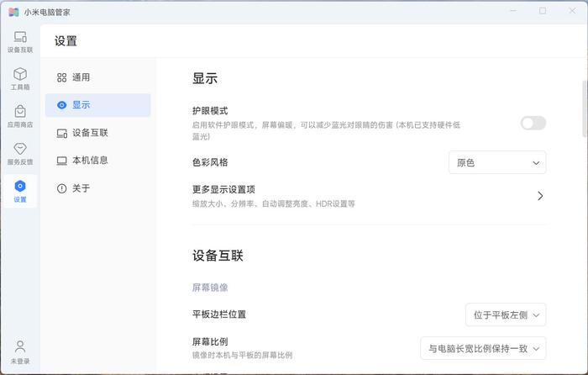Click the 更多显示设置项 label
Screen dimensions: 588x375
223,189
